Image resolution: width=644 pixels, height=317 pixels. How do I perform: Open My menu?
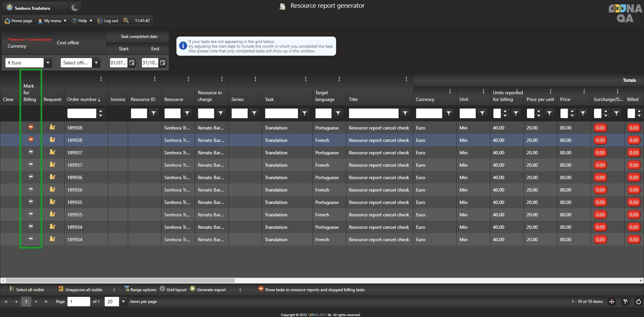pyautogui.click(x=52, y=21)
